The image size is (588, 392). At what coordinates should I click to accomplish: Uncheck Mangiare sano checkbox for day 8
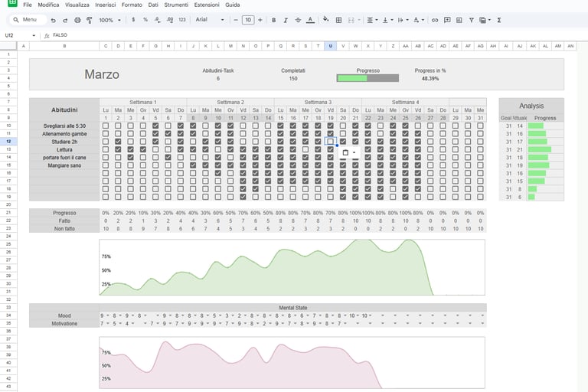pos(193,165)
